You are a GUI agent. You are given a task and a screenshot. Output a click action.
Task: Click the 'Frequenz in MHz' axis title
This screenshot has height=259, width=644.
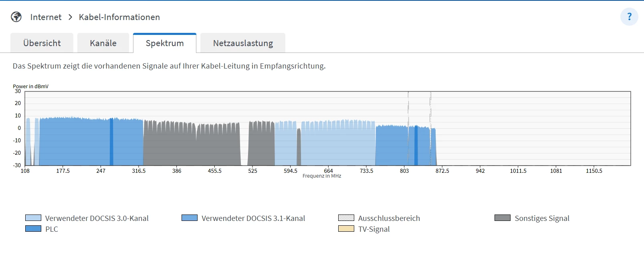click(x=322, y=176)
